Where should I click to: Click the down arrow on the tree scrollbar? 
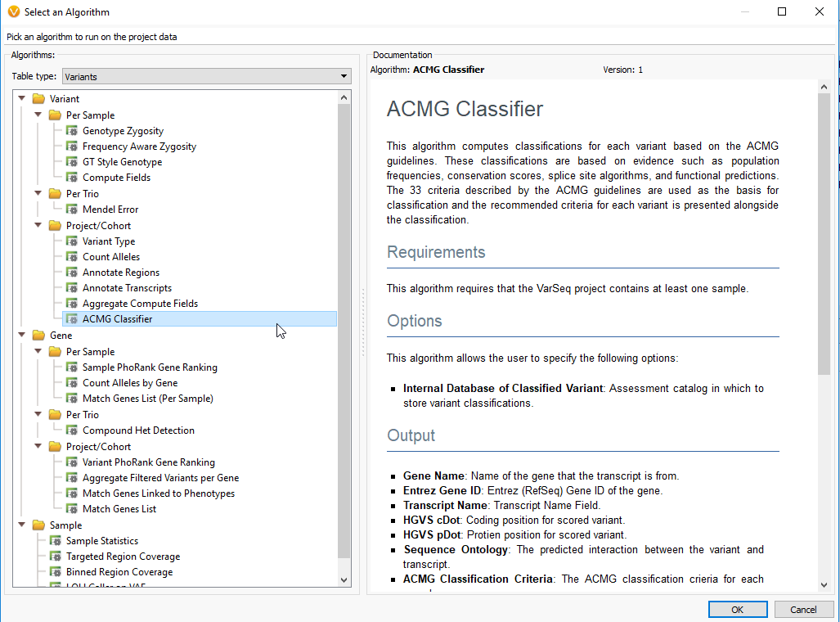(x=344, y=579)
